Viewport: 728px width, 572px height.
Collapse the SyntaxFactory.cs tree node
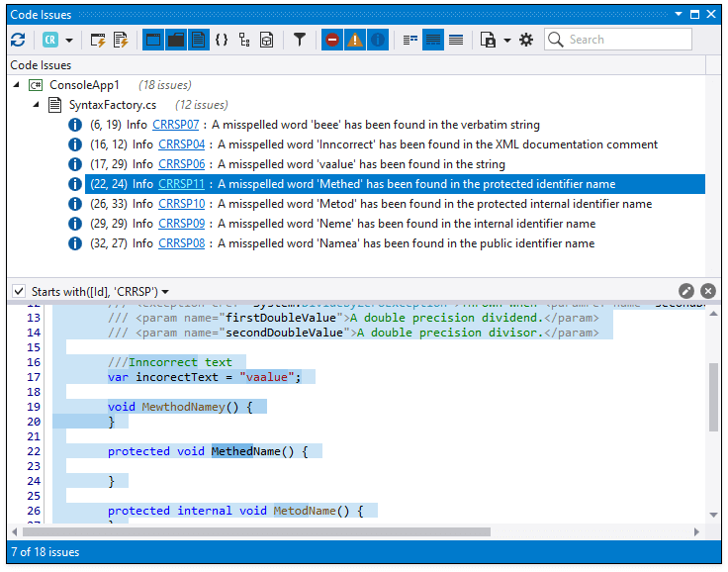37,105
